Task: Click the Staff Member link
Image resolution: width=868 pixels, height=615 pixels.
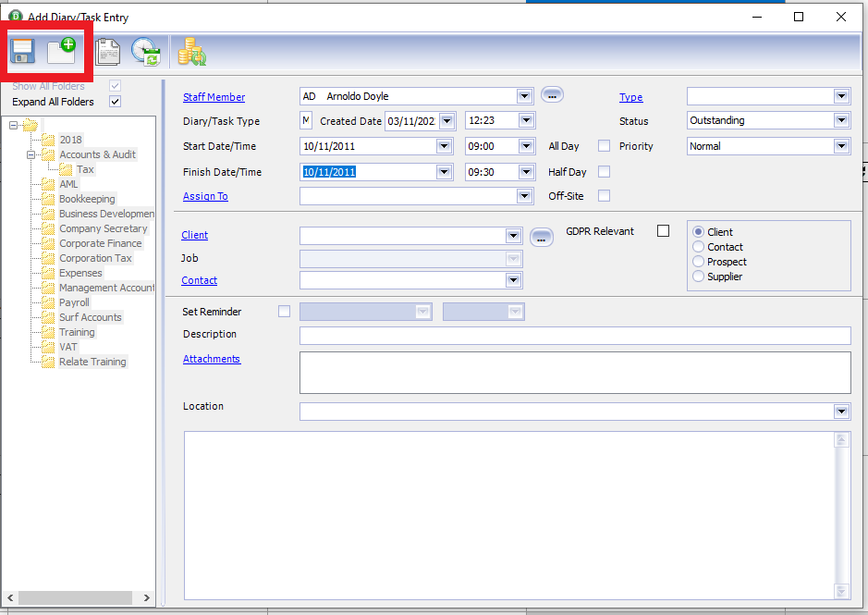Action: (214, 97)
